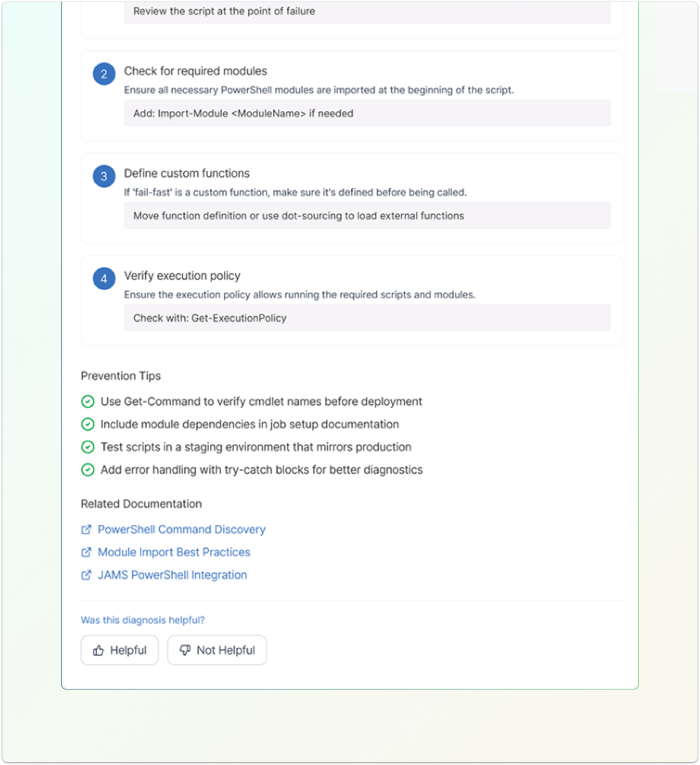The height and width of the screenshot is (765, 700).
Task: Click the step 4 number badge
Action: (x=104, y=279)
